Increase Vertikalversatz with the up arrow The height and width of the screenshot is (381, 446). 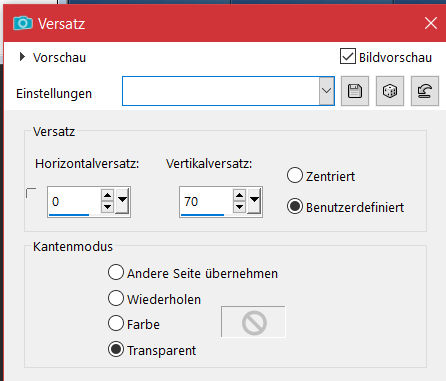pos(239,195)
